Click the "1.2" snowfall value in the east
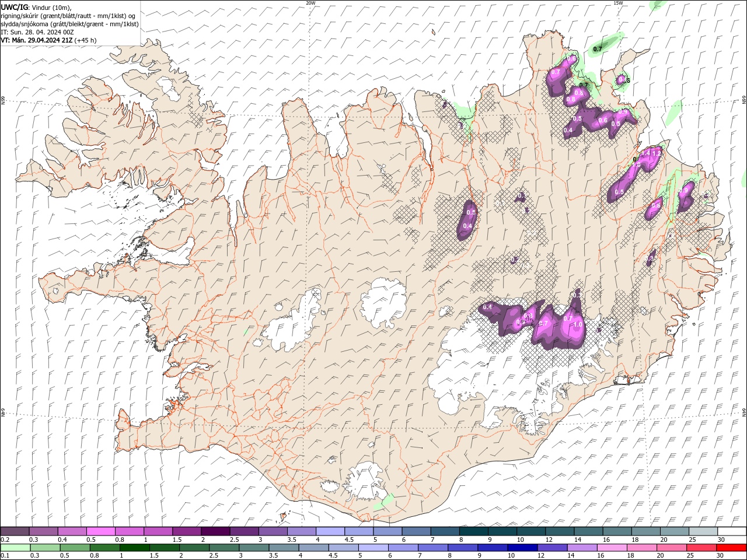Viewport: 747px width, 560px height. (x=656, y=153)
